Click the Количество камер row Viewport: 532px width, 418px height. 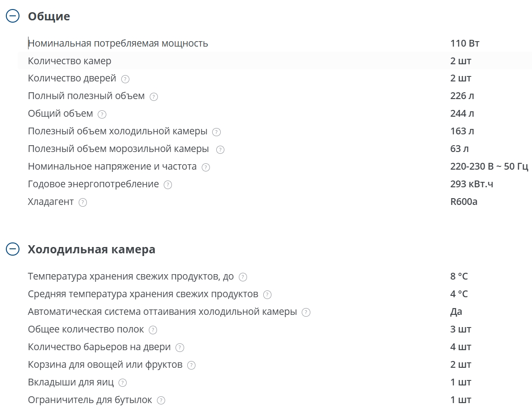pyautogui.click(x=275, y=61)
